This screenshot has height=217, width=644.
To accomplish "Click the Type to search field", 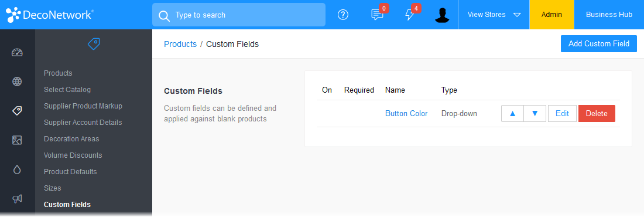I will [239, 15].
